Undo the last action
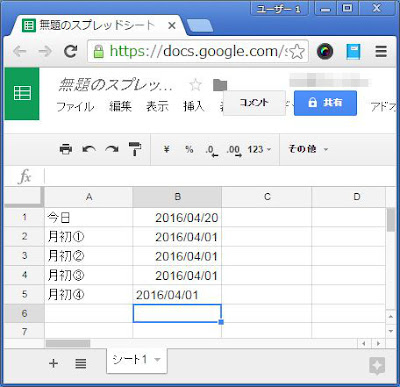The width and height of the screenshot is (400, 387). (x=89, y=149)
